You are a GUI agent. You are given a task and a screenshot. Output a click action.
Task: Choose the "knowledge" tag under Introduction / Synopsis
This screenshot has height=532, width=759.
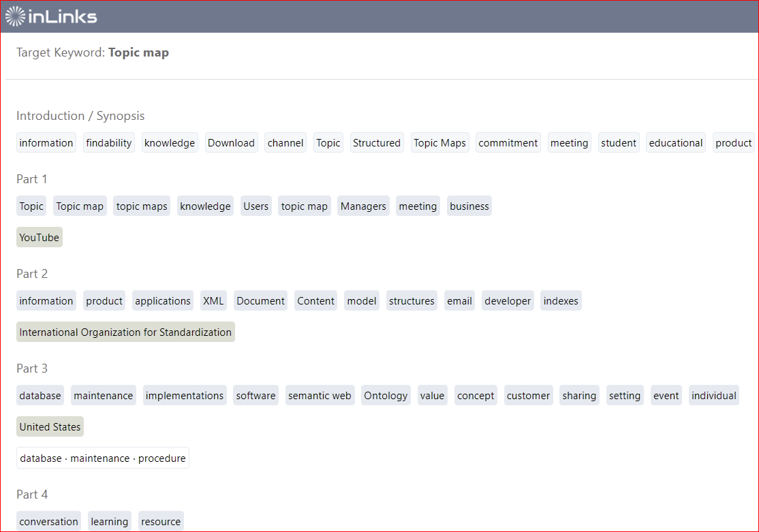click(170, 143)
